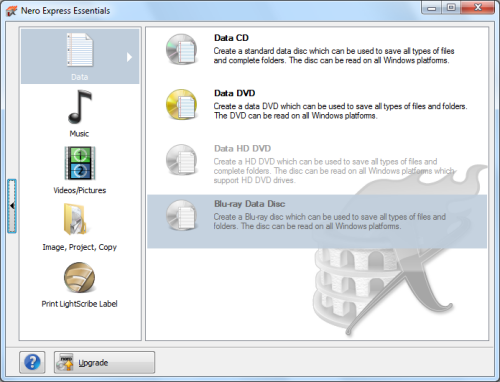500x382 pixels.
Task: Click the "Videos/Pictures" label in sidebar
Action: tap(80, 190)
